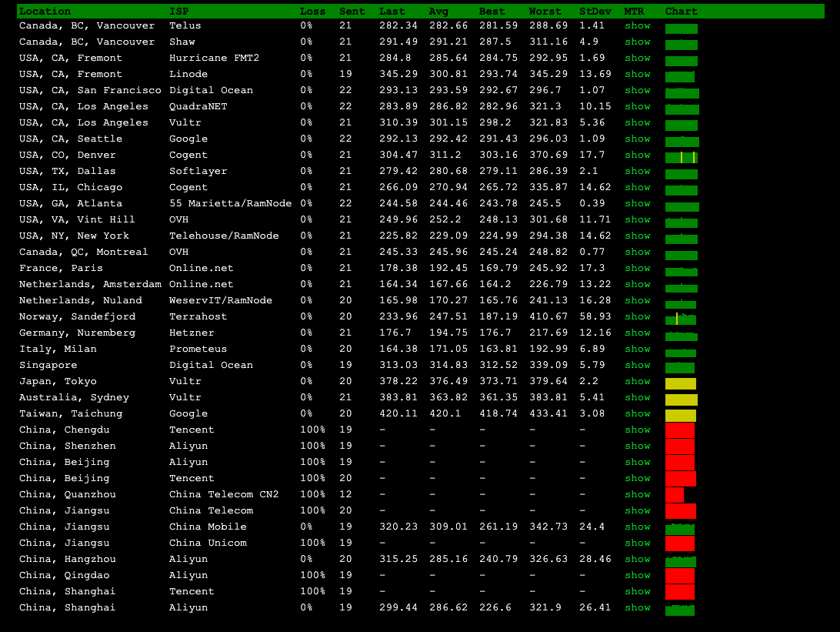Click the Location column header
The image size is (840, 632).
click(45, 12)
